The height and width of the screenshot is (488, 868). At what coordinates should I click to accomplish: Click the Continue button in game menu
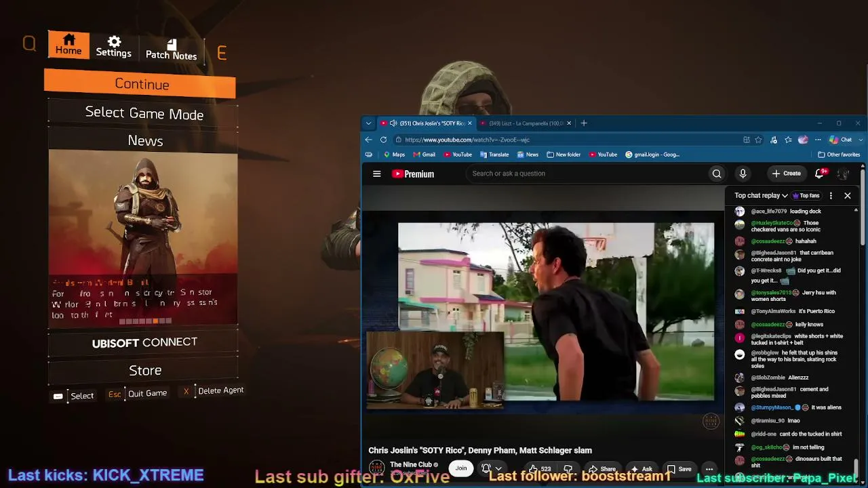tap(140, 84)
